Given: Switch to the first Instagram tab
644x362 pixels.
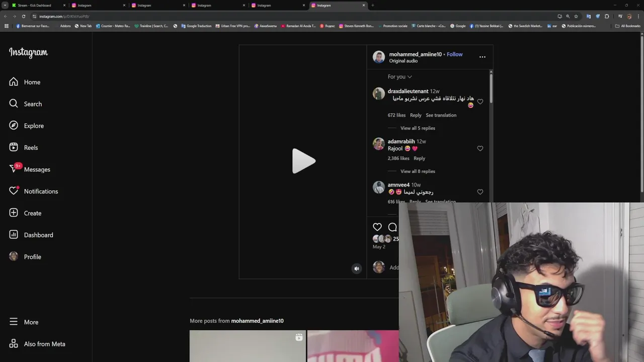Looking at the screenshot, I should [x=98, y=5].
